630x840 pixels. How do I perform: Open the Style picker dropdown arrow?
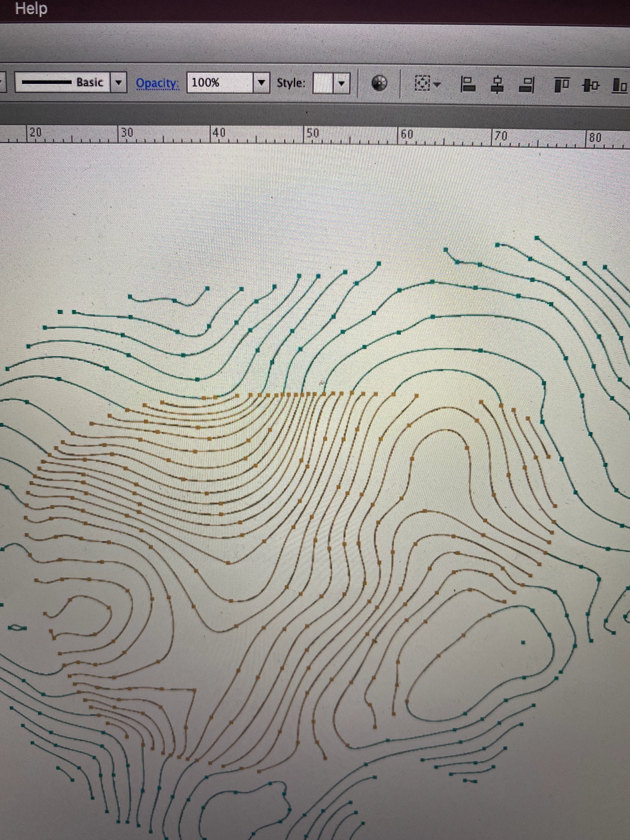click(x=341, y=83)
